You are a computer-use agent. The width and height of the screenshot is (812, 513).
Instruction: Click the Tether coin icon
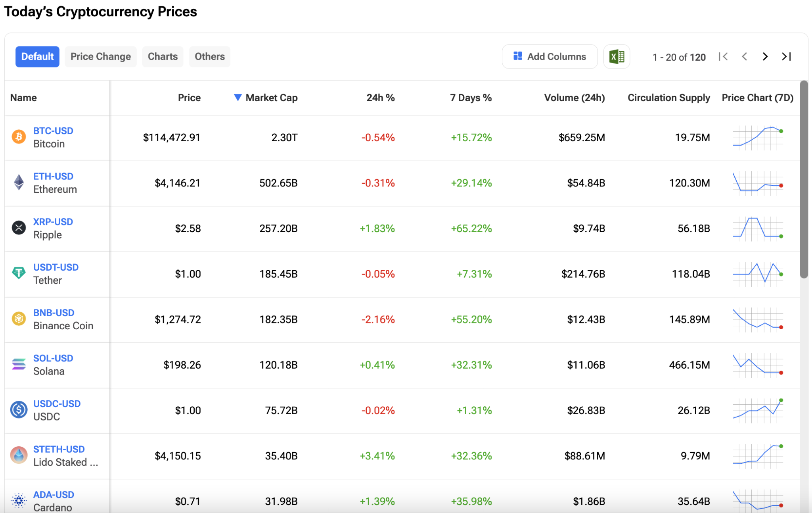click(x=18, y=273)
